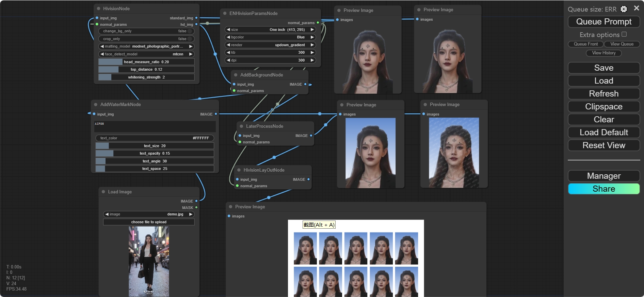Click choose file to upload
Viewport: 644px width, 297px height.
149,222
